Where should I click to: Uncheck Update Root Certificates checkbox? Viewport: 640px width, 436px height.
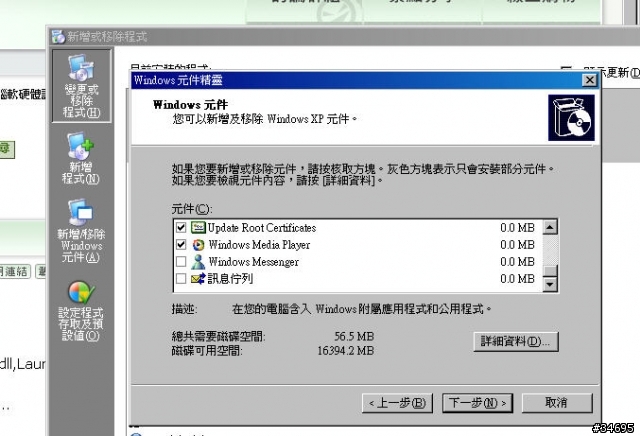[x=181, y=227]
